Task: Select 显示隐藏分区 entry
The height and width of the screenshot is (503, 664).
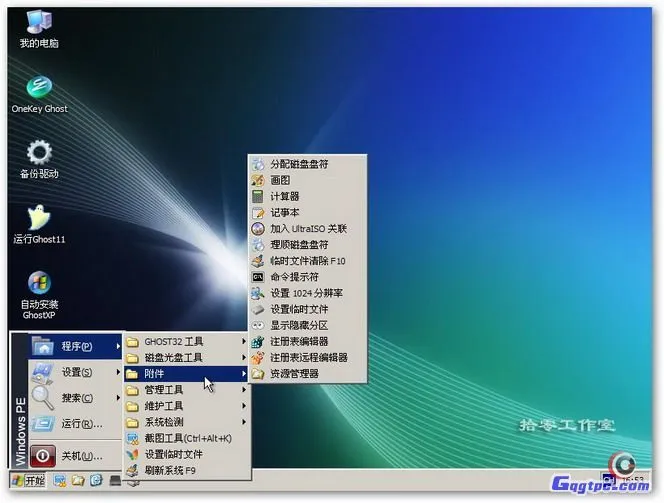Action: coord(307,325)
